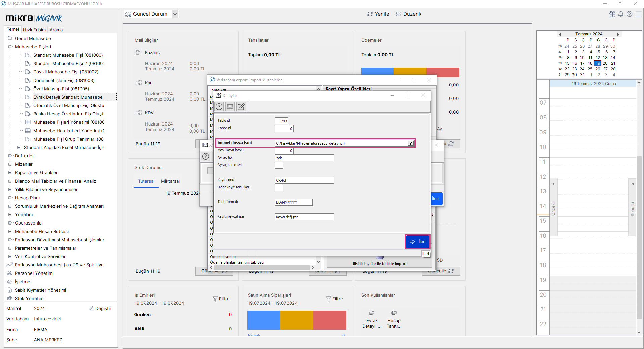
Task: Click İleri button in Detaylar dialog
Action: (x=418, y=241)
